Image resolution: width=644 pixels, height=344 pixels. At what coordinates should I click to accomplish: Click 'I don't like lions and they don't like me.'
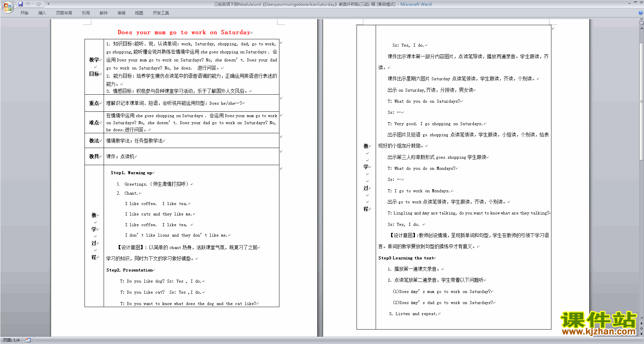(176, 235)
